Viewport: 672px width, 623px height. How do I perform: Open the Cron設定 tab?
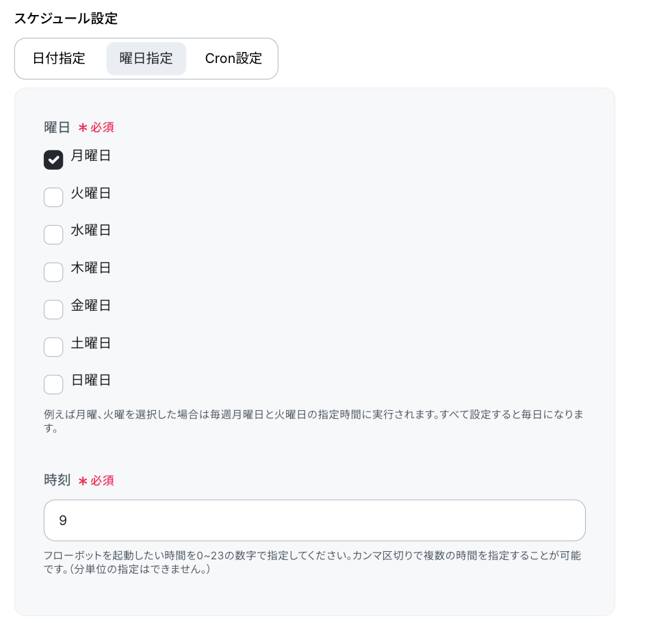[x=233, y=58]
